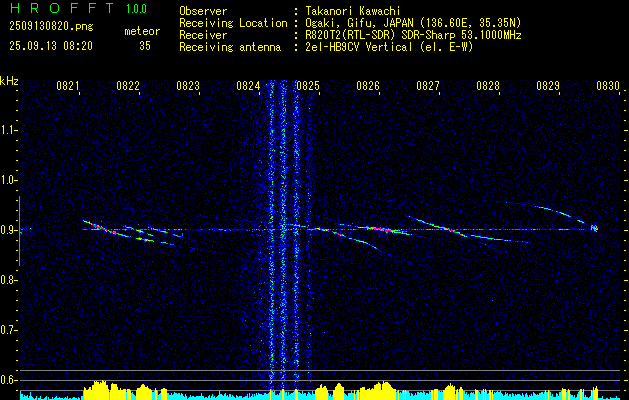The width and height of the screenshot is (629, 400).
Task: Click the 1.0 kHz frequency label
Action: click(7, 180)
